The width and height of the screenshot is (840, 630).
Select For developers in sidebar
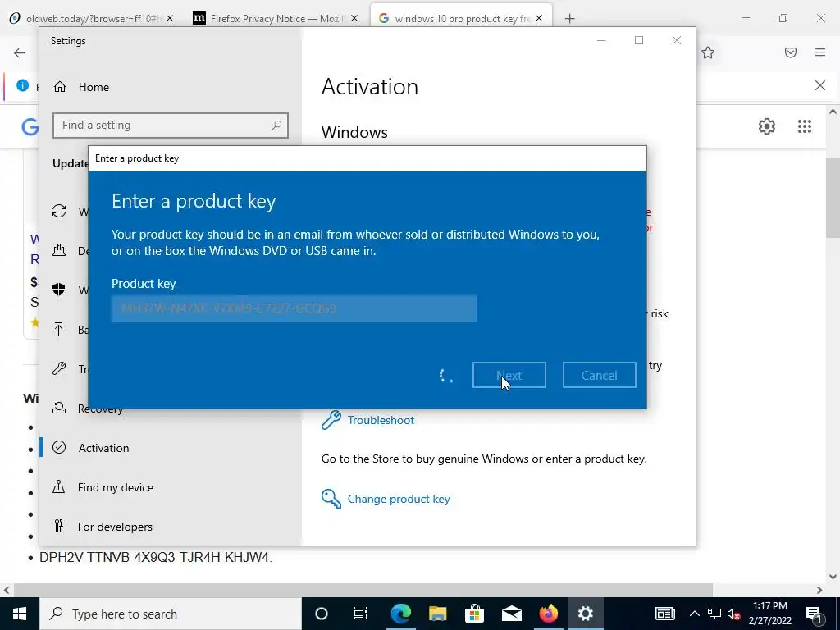[115, 527]
